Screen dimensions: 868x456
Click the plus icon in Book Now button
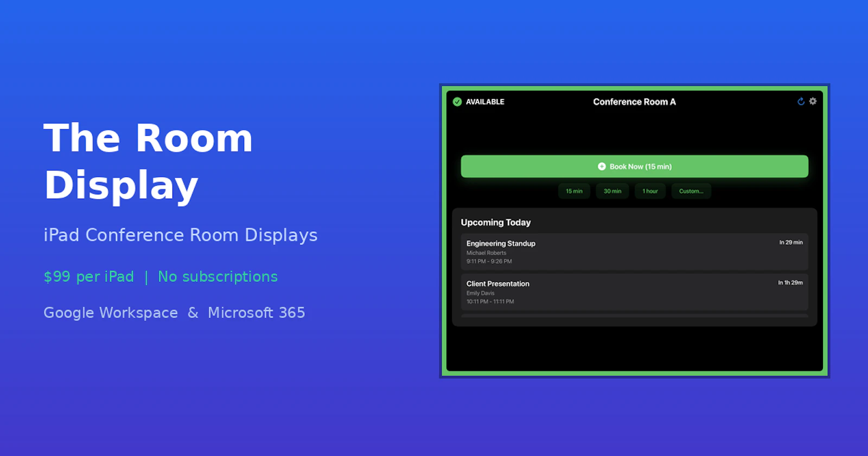pos(602,167)
